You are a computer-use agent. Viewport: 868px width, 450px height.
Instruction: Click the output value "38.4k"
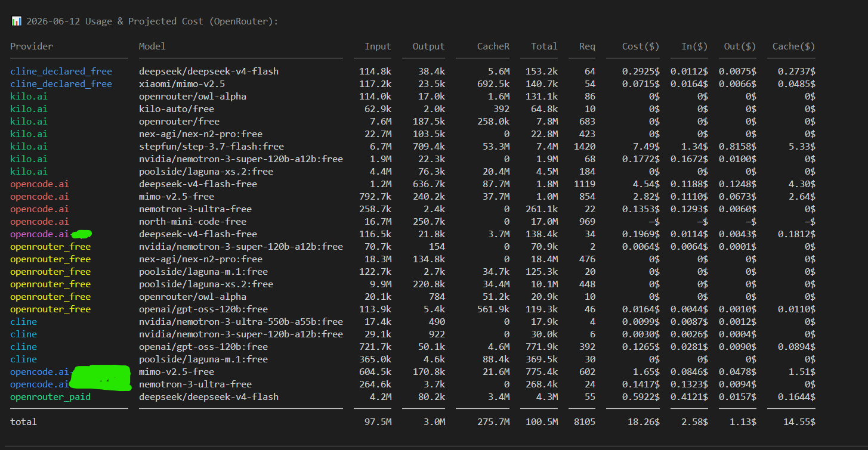click(x=431, y=72)
